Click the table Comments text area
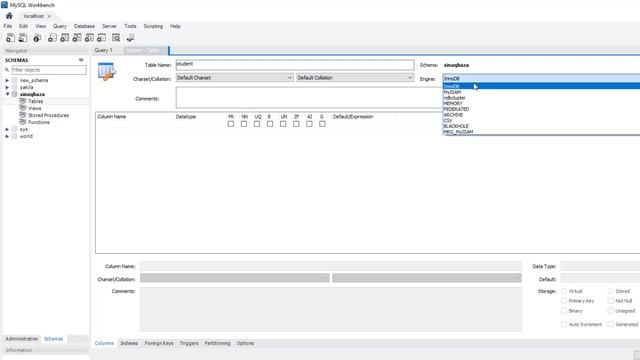The width and height of the screenshot is (640, 360). 309,97
